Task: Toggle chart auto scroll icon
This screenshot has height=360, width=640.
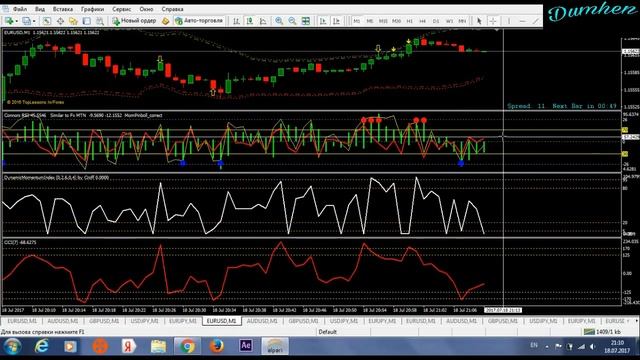Action: pyautogui.click(x=323, y=21)
